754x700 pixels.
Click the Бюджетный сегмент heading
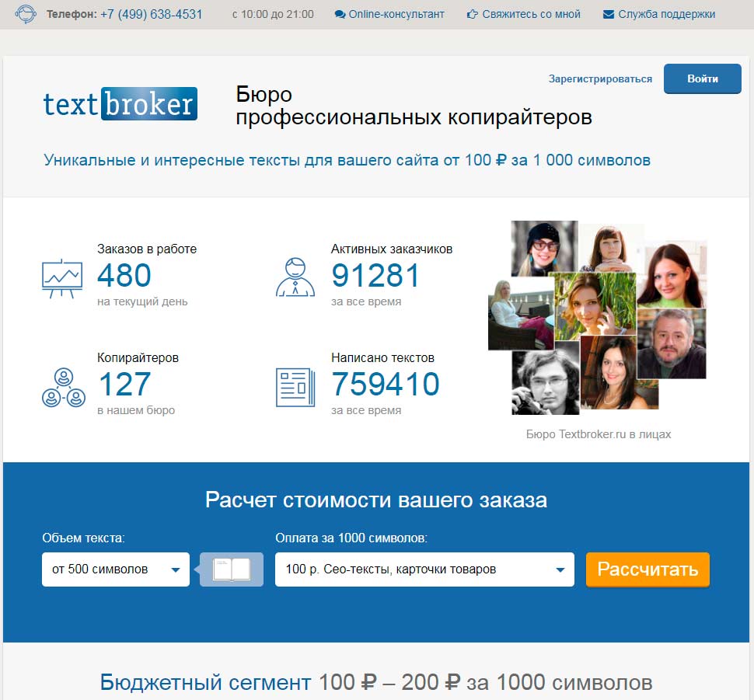coord(376,682)
